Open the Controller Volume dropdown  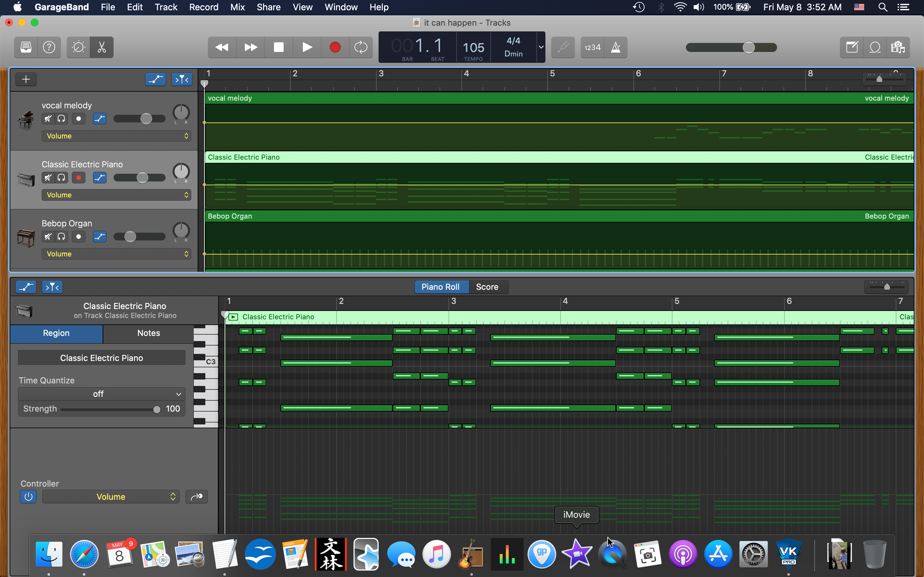coord(111,497)
